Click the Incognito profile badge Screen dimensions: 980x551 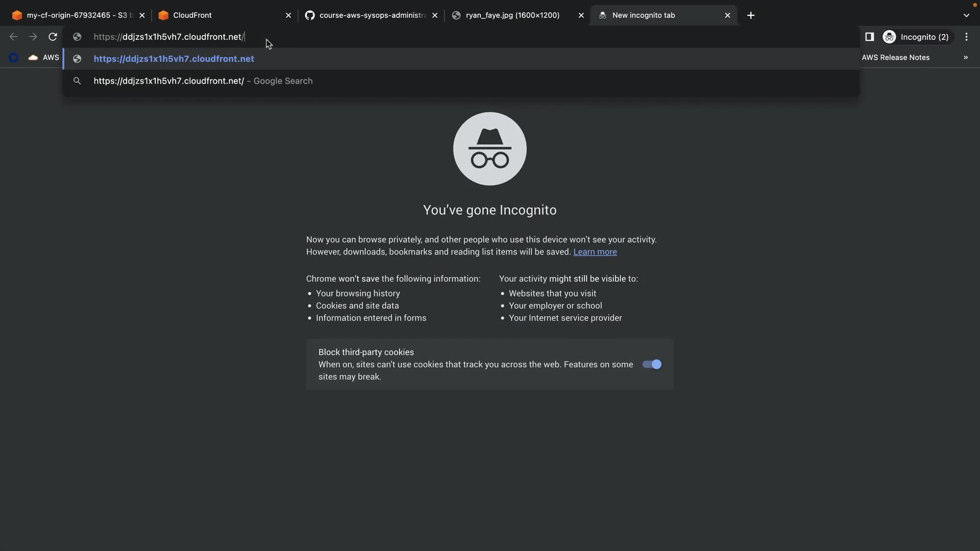[916, 37]
